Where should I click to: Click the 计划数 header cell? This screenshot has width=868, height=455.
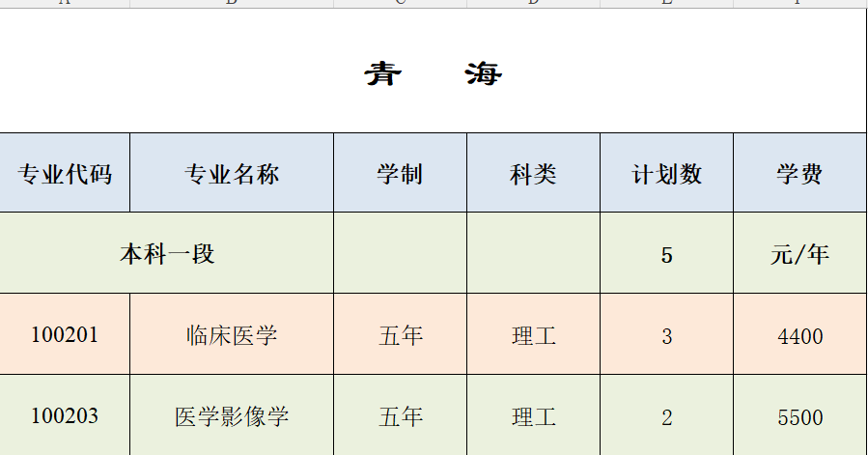point(666,174)
